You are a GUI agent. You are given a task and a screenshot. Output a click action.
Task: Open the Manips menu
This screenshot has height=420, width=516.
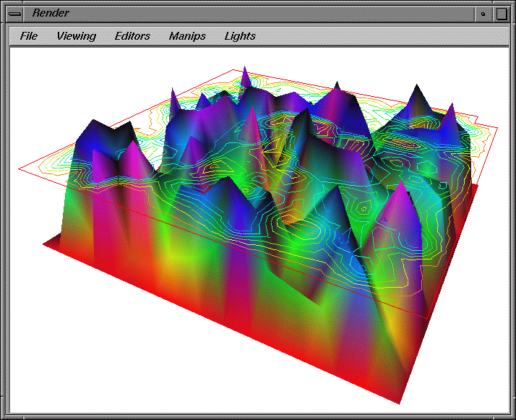(x=187, y=36)
